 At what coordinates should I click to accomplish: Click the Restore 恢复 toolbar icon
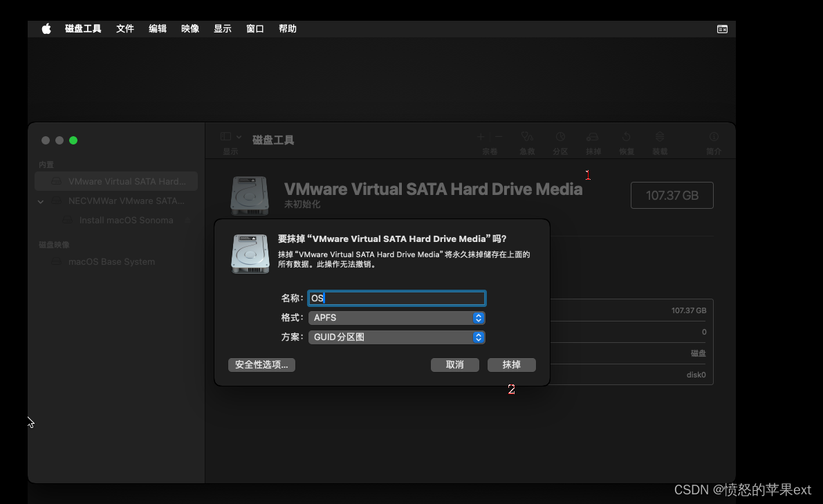pos(626,137)
